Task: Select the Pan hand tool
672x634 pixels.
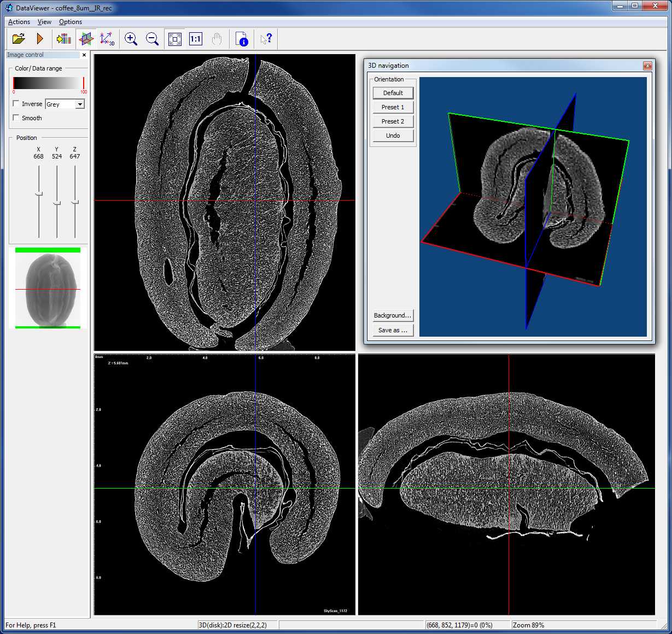Action: 217,38
